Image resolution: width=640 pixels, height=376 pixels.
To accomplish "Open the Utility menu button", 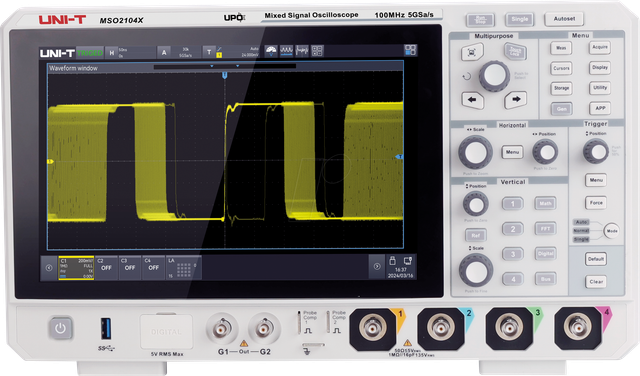I will pyautogui.click(x=600, y=88).
